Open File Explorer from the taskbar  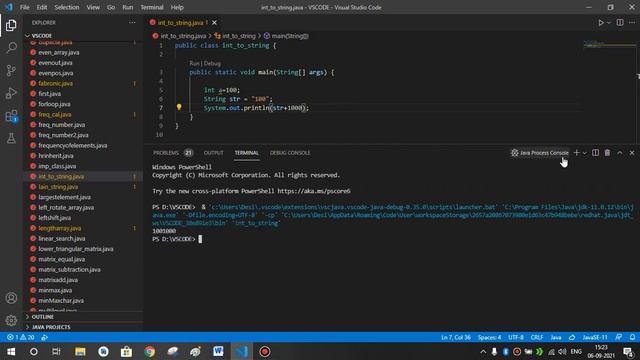tap(80, 351)
